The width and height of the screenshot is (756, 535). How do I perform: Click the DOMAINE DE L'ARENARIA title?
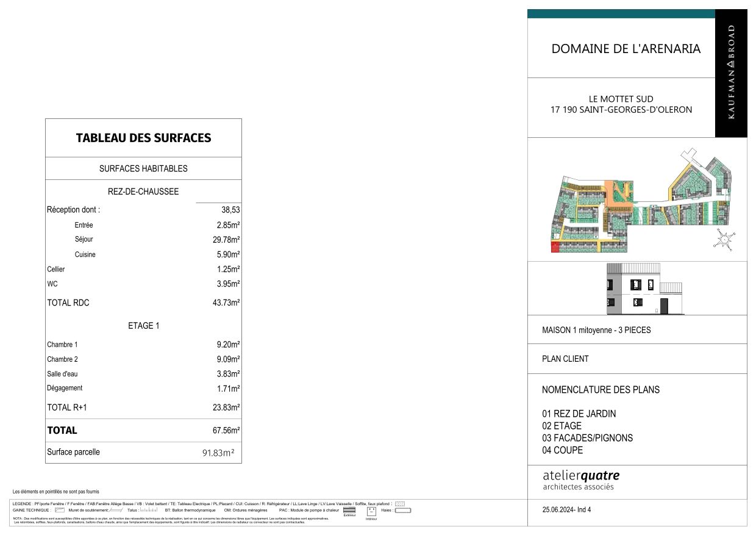(x=627, y=48)
